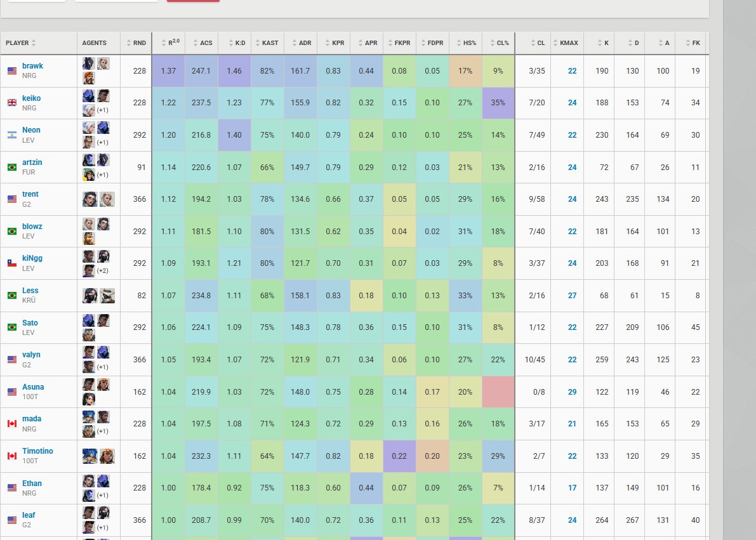Click the Chile flag beside kiNgg

point(12,263)
